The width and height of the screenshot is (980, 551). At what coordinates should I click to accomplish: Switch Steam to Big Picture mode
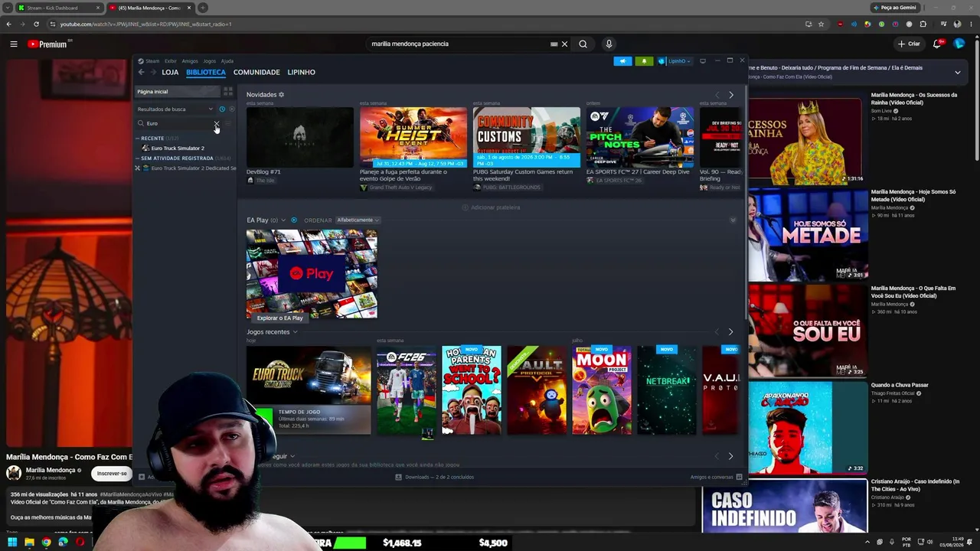pos(703,61)
